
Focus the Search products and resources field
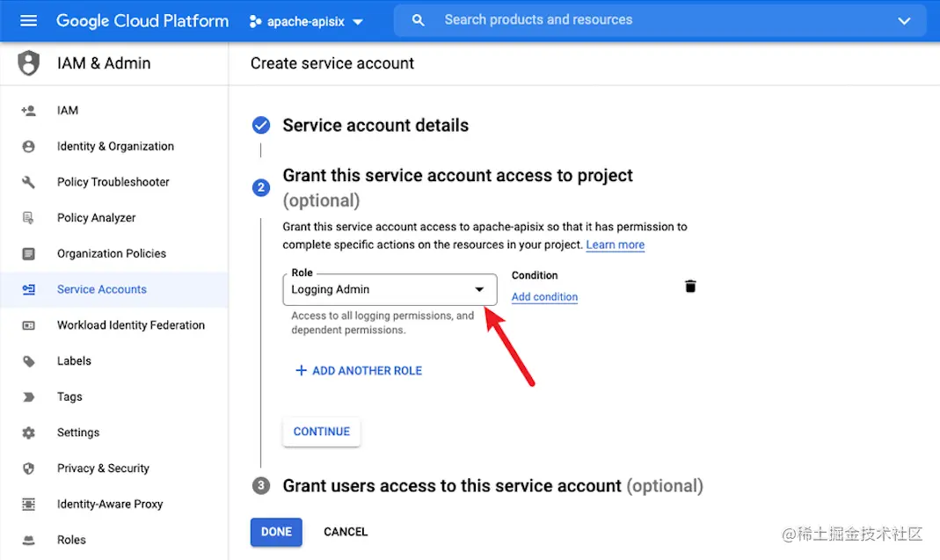pos(659,20)
